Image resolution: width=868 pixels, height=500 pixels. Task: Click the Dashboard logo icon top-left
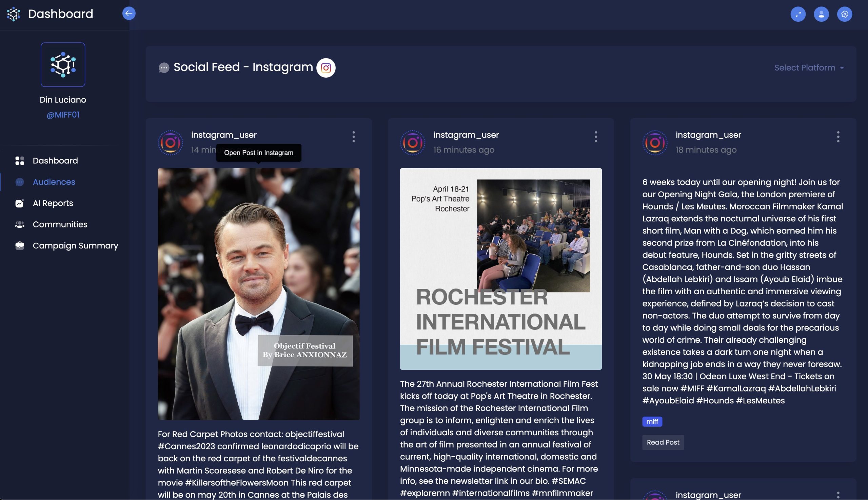point(14,14)
